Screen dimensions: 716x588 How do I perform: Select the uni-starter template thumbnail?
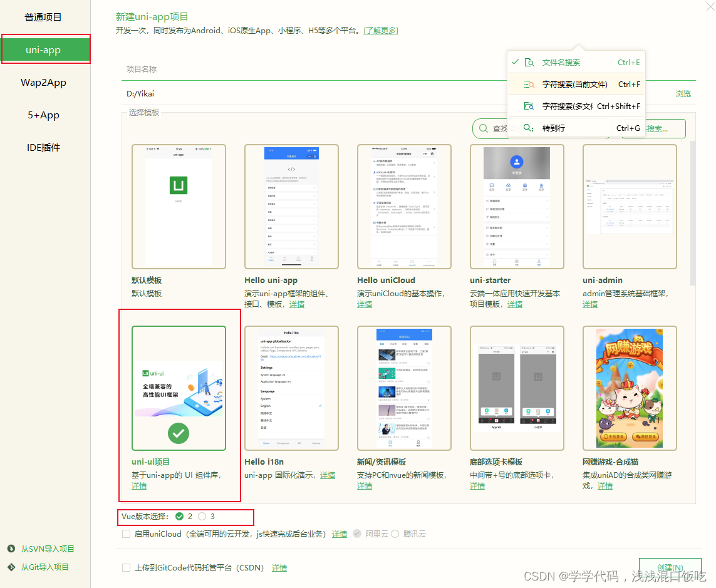[517, 207]
